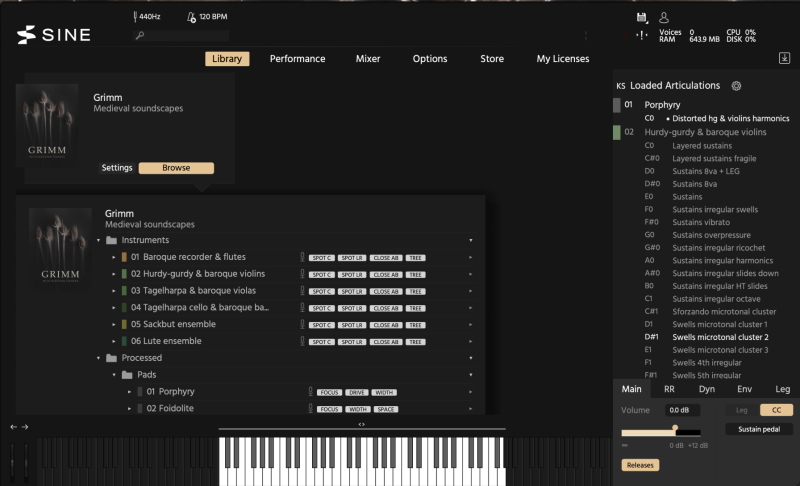Click the Pads folder icon
Image resolution: width=800 pixels, height=486 pixels.
(x=127, y=375)
